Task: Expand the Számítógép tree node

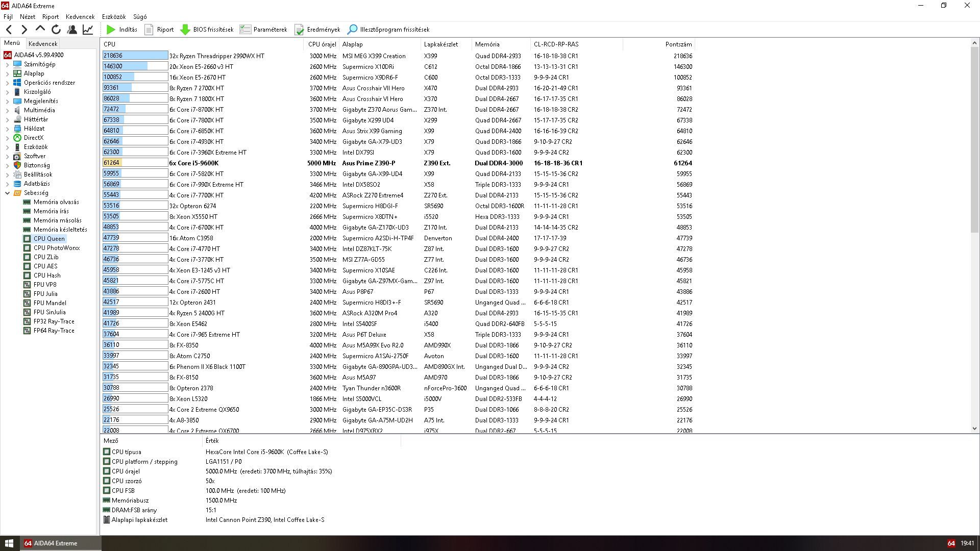Action: [7, 65]
